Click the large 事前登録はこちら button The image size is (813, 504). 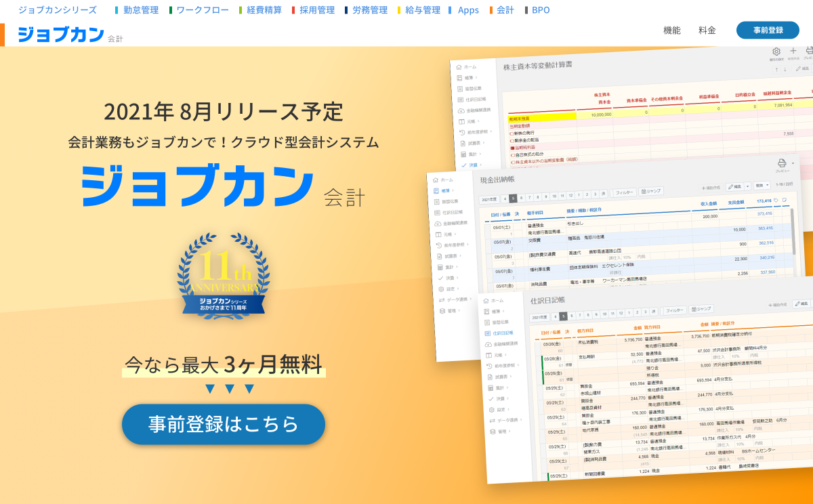click(x=224, y=425)
